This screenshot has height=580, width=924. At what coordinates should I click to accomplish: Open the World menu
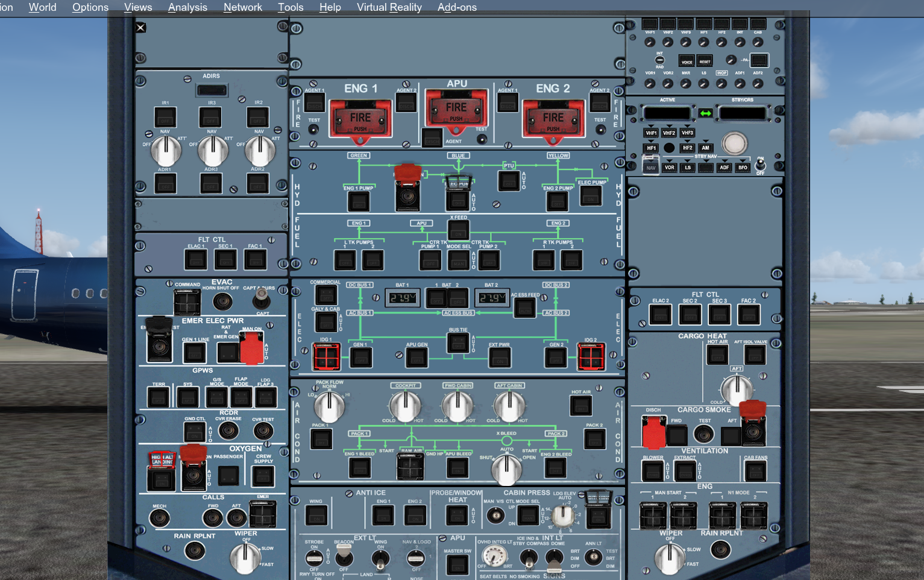click(x=42, y=7)
